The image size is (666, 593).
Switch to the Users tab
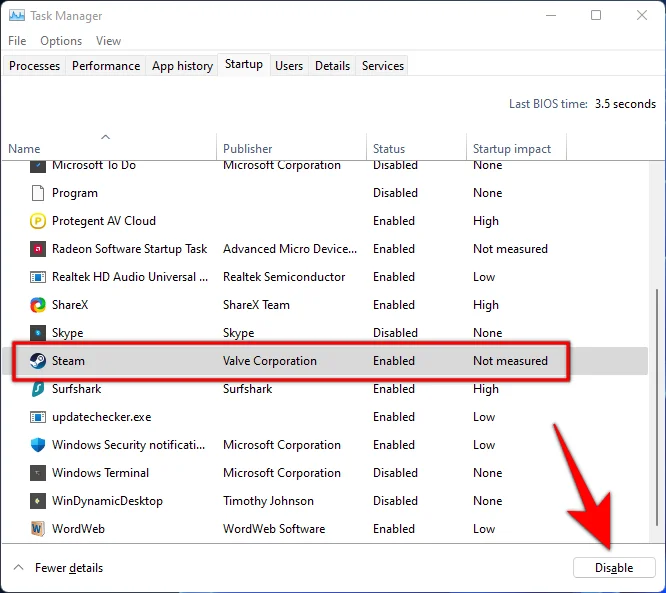[289, 66]
